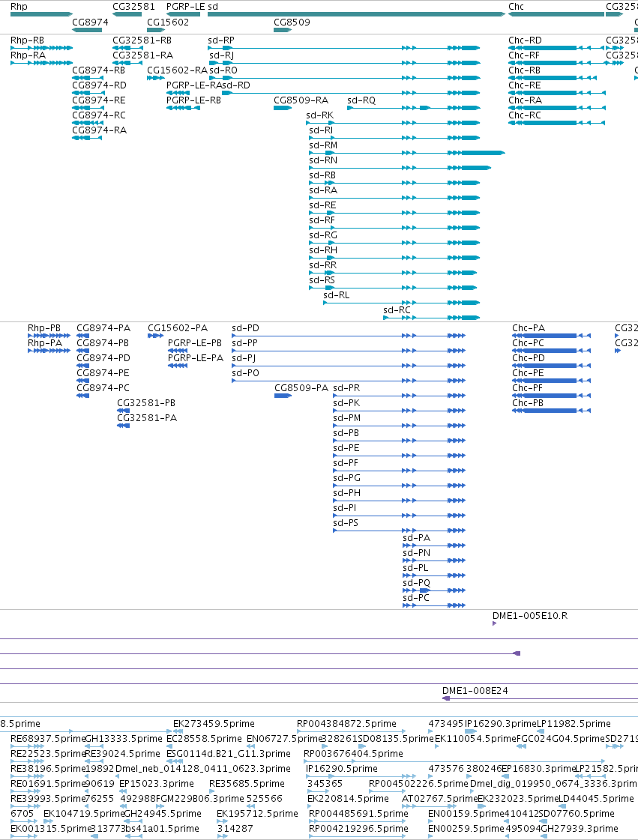The image size is (638, 840).
Task: Click the RP003676404.5prime EST label
Action: pos(353,754)
